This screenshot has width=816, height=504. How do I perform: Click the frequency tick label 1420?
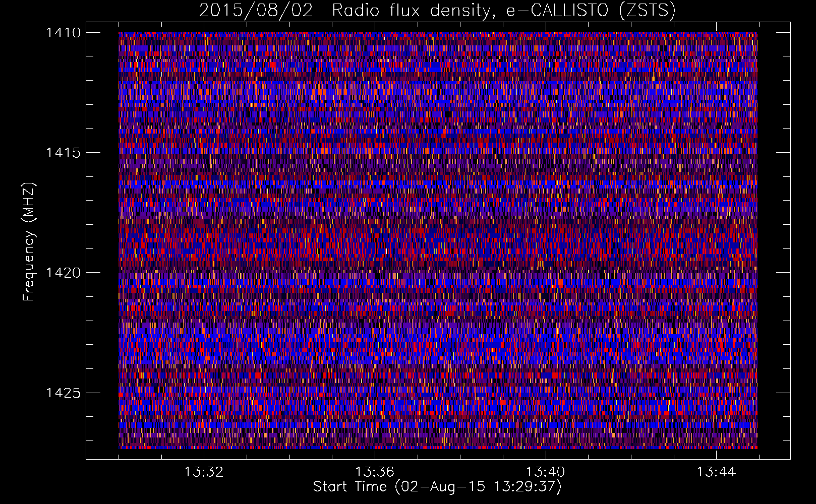pyautogui.click(x=63, y=273)
